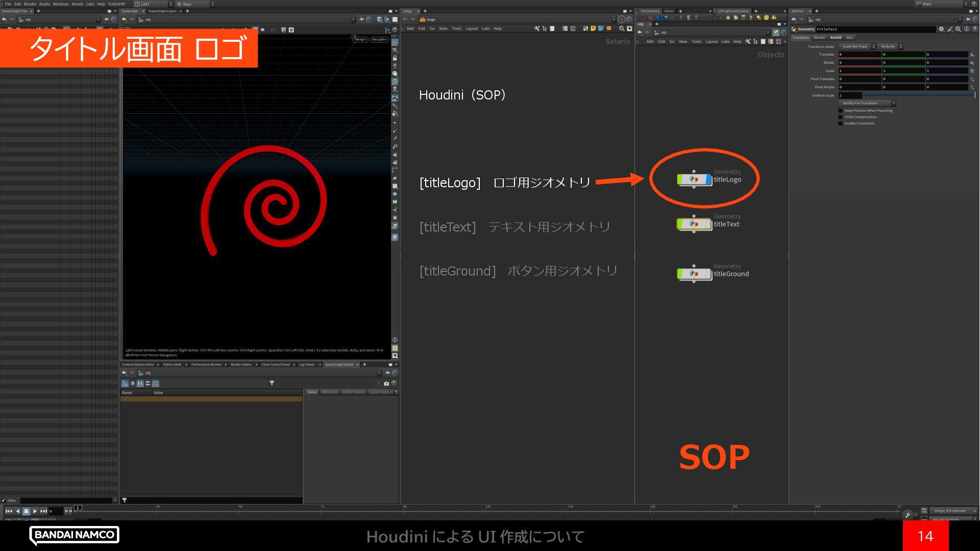The width and height of the screenshot is (980, 551).
Task: Open the Render menu in the menu bar
Action: 30,4
